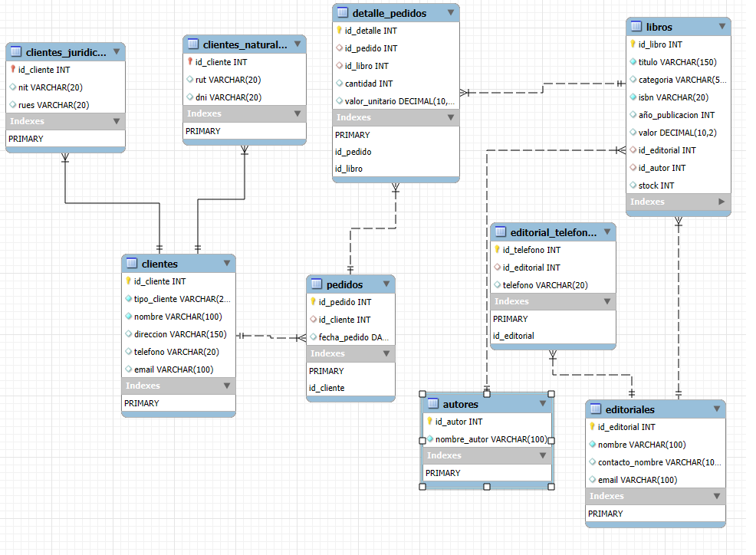Click the clientes table icon
This screenshot has width=756, height=555.
pyautogui.click(x=132, y=263)
